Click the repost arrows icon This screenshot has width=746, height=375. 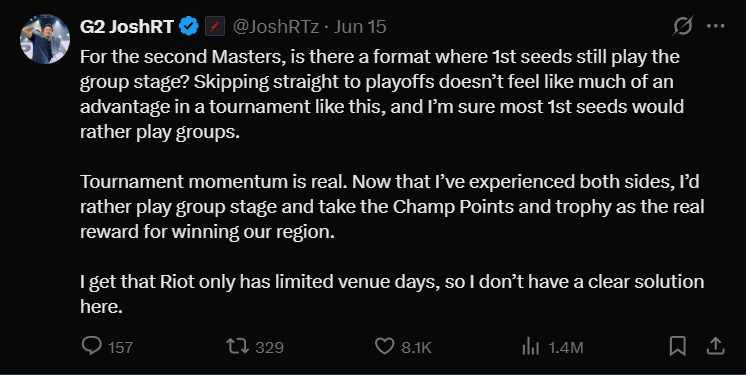click(237, 346)
